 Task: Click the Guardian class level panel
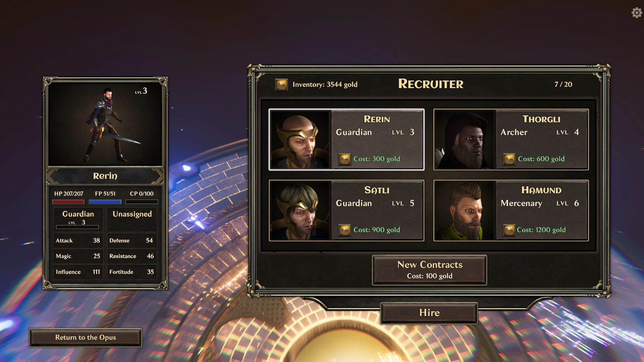pos(78,220)
